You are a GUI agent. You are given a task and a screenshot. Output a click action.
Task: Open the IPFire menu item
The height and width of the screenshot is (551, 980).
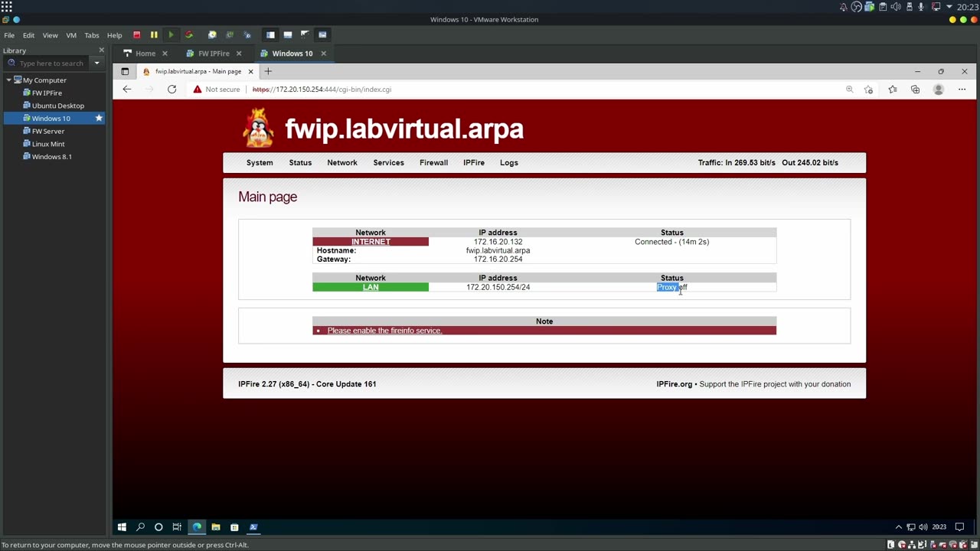tap(474, 162)
